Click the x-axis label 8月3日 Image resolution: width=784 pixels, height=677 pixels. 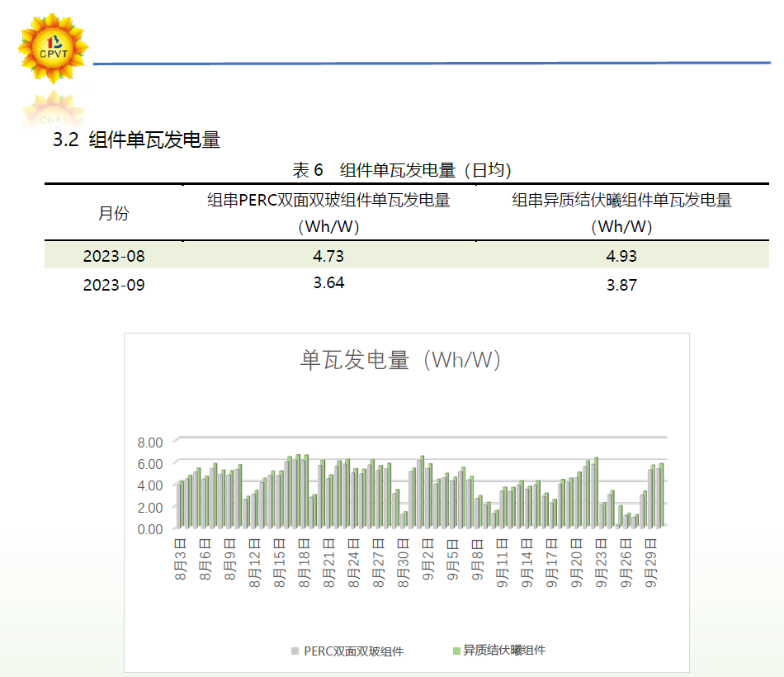(180, 559)
